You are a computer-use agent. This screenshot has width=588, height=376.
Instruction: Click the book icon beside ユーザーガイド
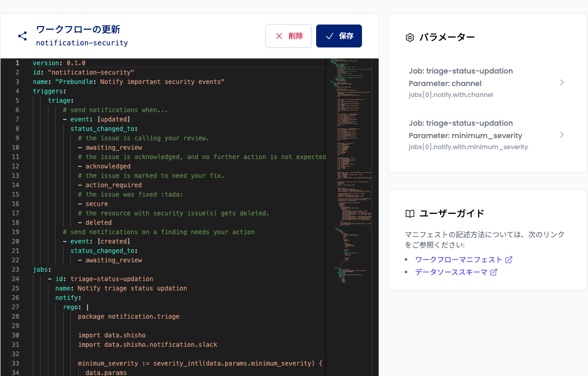[x=410, y=213]
